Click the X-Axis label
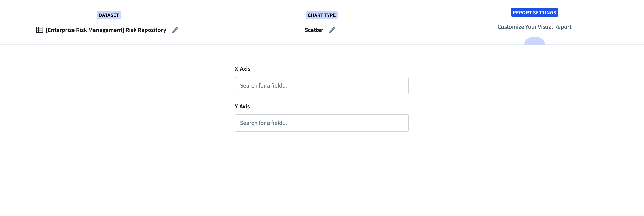Image resolution: width=644 pixels, height=216 pixels. point(242,69)
